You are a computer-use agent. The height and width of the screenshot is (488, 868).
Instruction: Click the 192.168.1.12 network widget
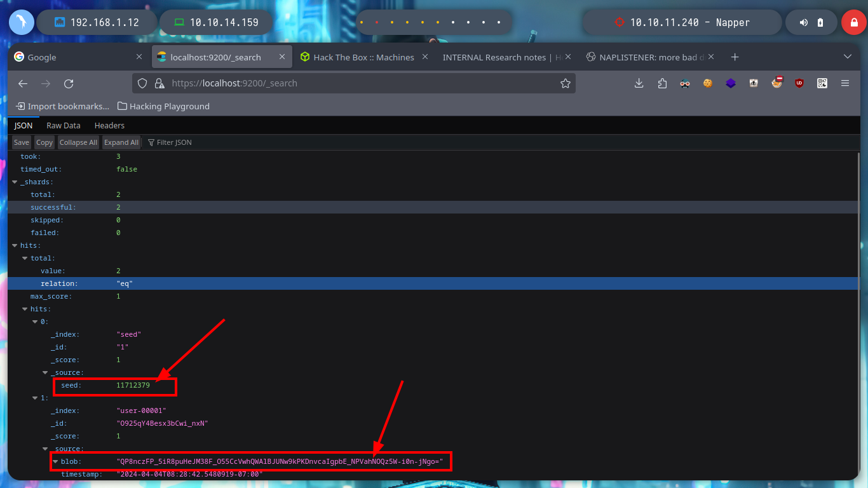(x=97, y=22)
